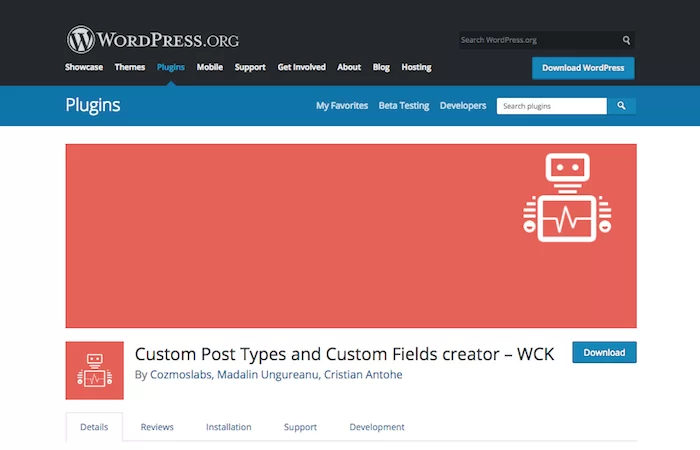700x450 pixels.
Task: Switch to the Development tab
Action: 377,427
